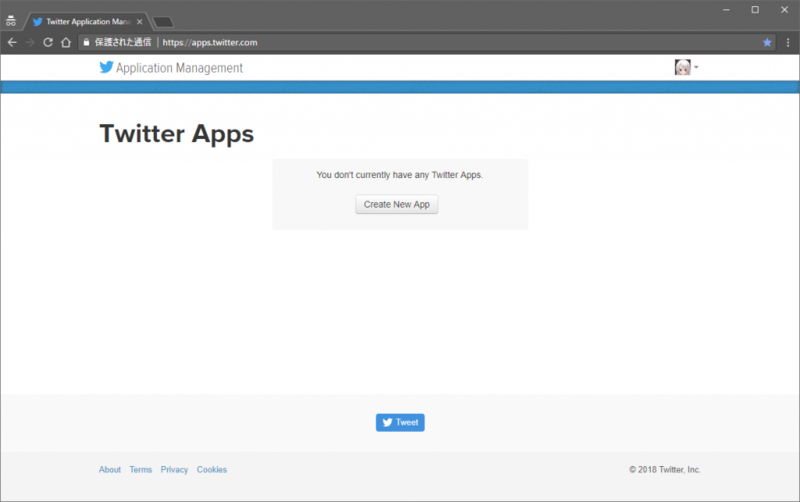The image size is (800, 502).
Task: Click the user avatar thumbnail
Action: 682,67
